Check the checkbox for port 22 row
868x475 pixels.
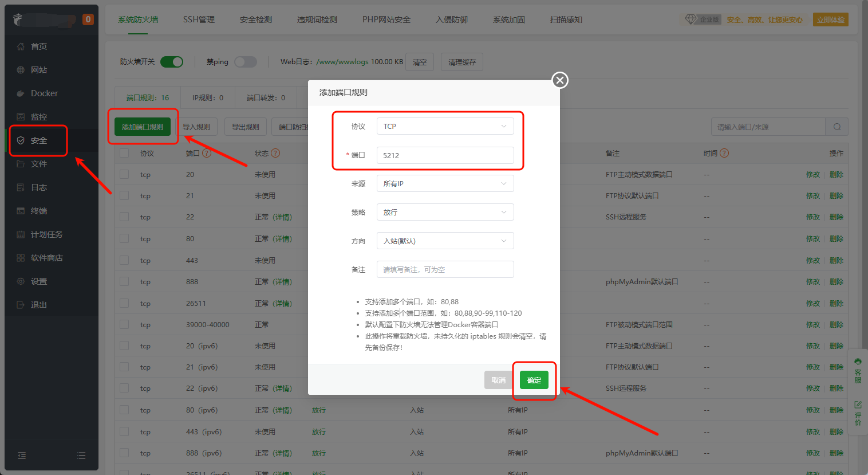(x=124, y=217)
